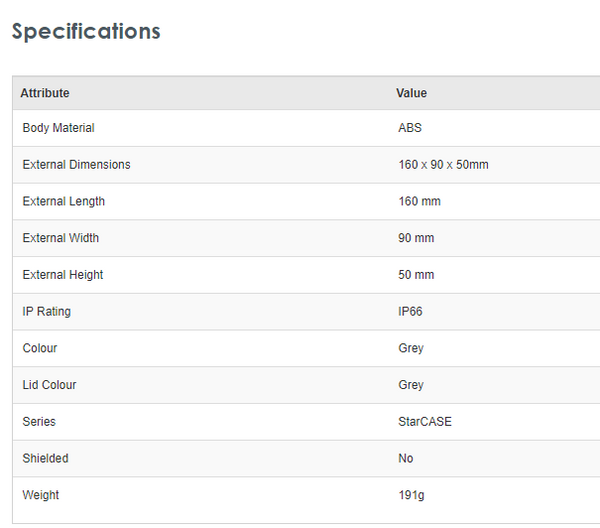
Task: Select the Shielded attribute label
Action: [x=46, y=458]
